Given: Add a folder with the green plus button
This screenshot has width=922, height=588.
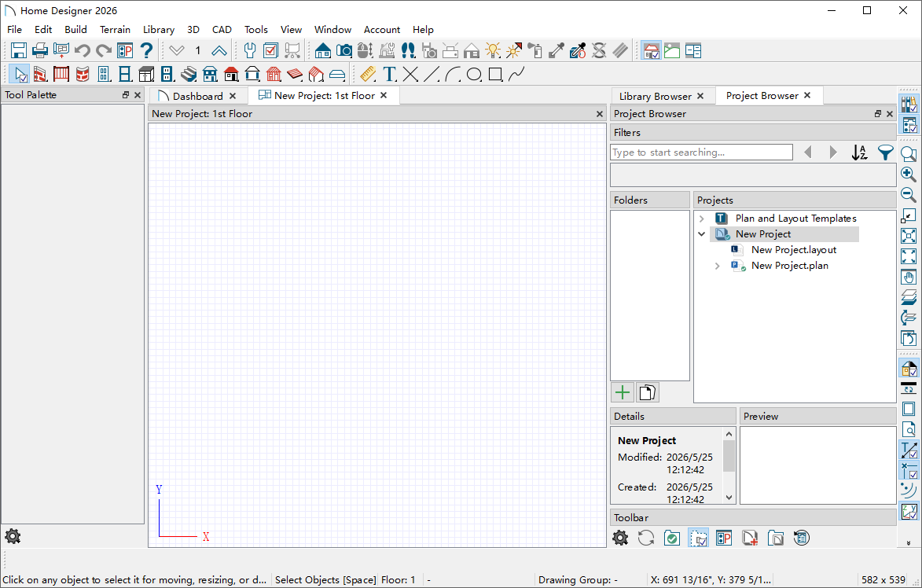Looking at the screenshot, I should (x=622, y=392).
